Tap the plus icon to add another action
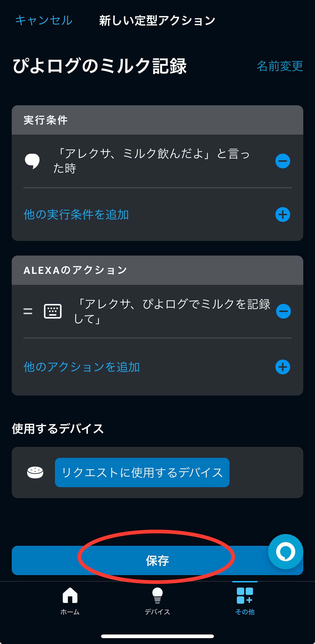Image resolution: width=315 pixels, height=644 pixels. tap(283, 367)
